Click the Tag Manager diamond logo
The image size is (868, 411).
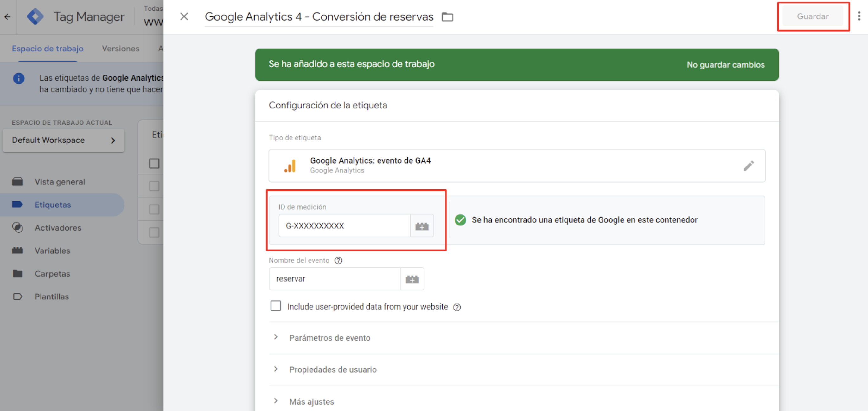point(35,16)
